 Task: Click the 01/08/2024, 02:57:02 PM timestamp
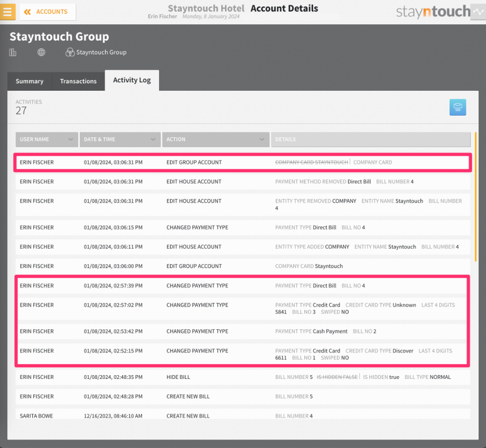point(113,305)
